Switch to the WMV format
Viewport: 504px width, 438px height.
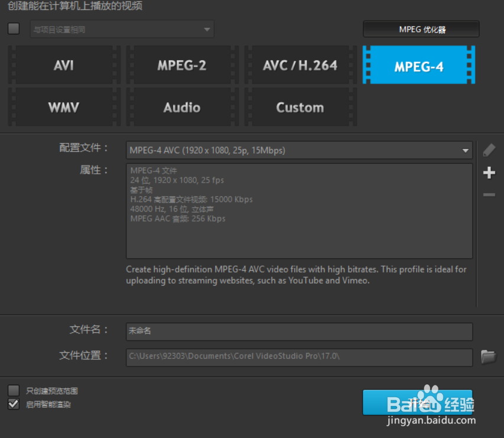point(64,107)
